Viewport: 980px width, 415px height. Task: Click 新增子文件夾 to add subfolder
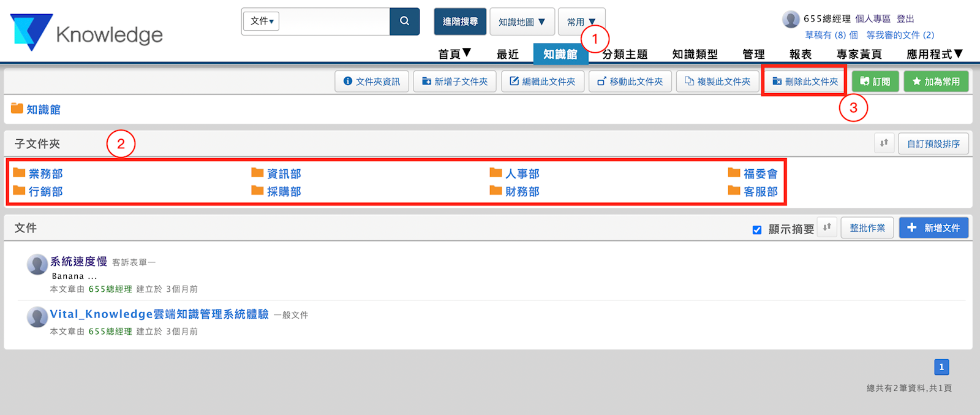(454, 82)
